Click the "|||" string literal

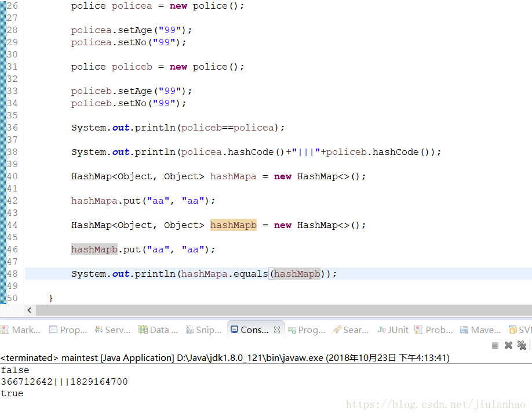306,152
